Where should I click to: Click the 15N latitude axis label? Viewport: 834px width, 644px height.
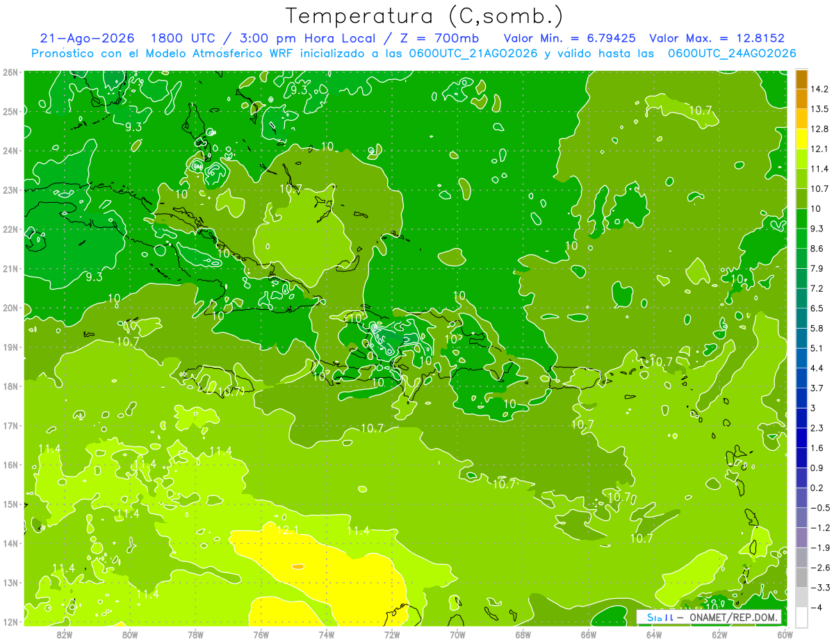point(10,504)
